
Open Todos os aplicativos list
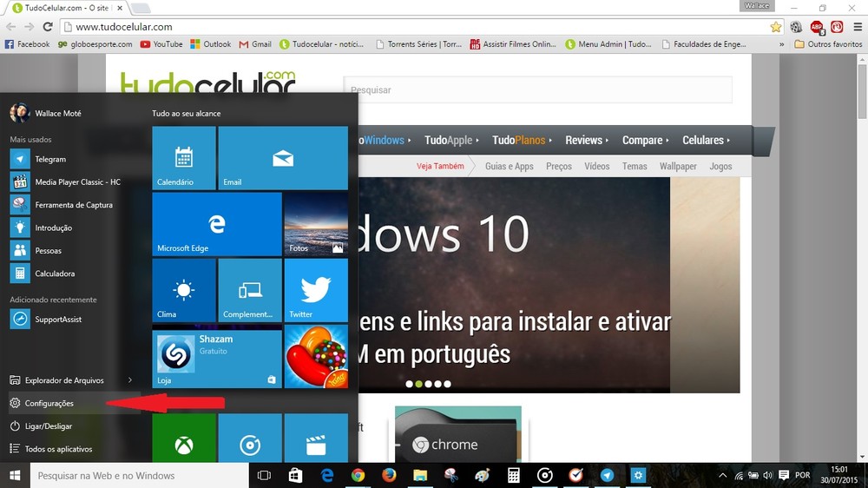point(58,449)
